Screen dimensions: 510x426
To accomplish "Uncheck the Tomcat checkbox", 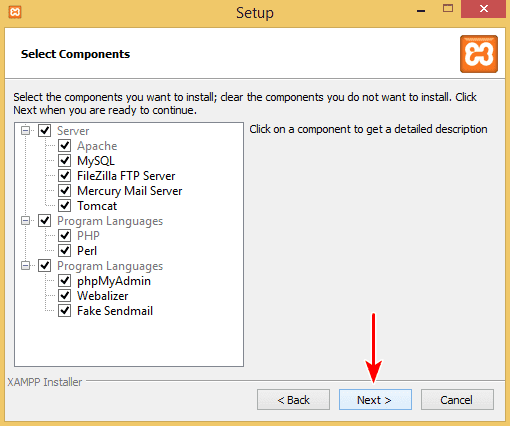I will 65,206.
